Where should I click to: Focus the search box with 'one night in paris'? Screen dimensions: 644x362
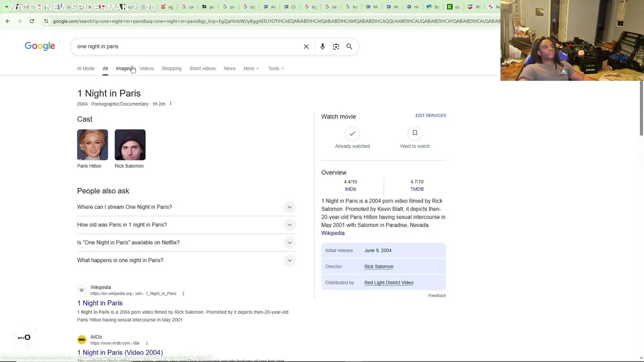tap(186, 46)
